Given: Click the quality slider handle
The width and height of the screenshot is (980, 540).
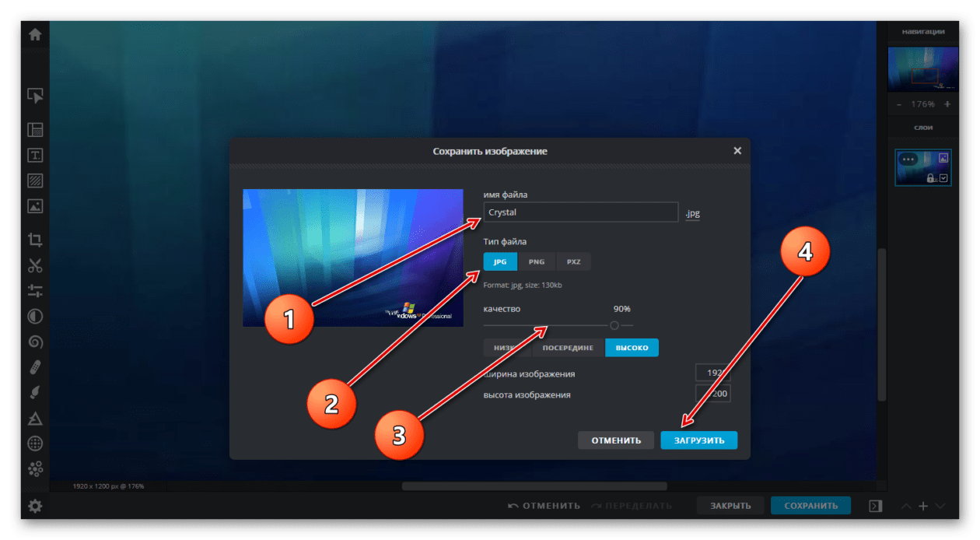Looking at the screenshot, I should point(614,325).
